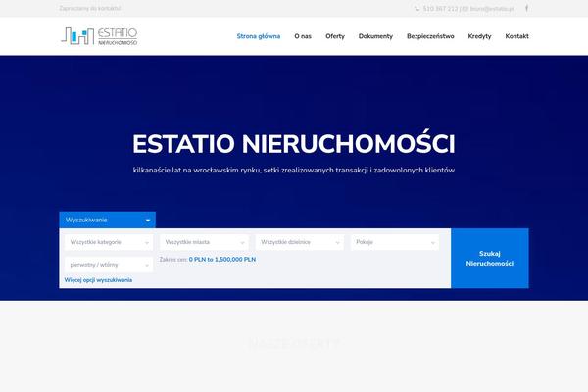Click the price range 0 PLN to 1,500,000 PLN
588x392 pixels.
click(x=222, y=259)
